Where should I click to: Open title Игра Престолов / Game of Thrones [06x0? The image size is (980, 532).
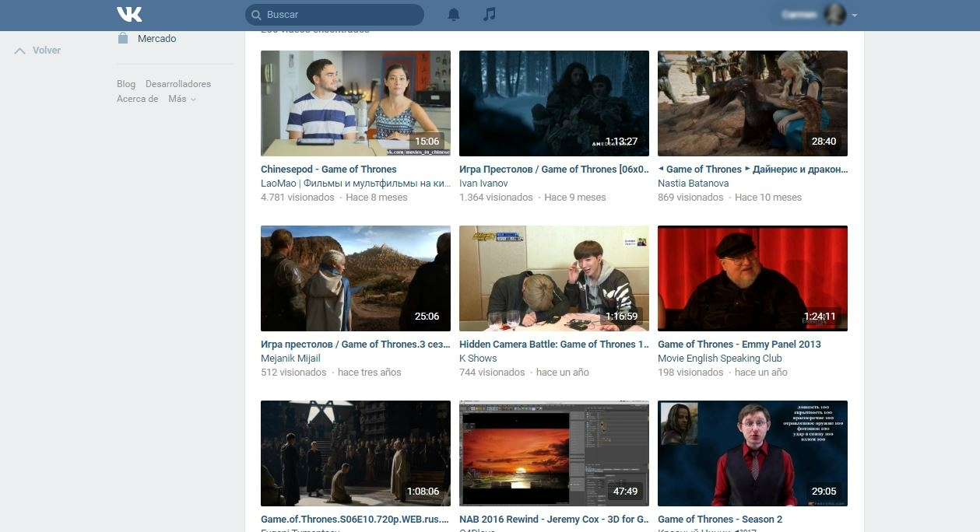[554, 170]
